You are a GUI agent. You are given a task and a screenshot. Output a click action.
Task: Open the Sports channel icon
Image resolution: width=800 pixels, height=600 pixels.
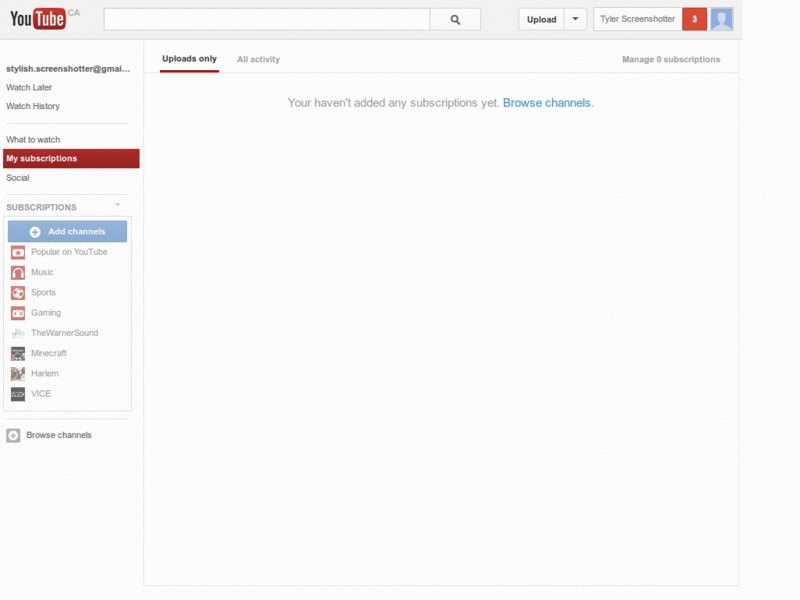tap(16, 292)
